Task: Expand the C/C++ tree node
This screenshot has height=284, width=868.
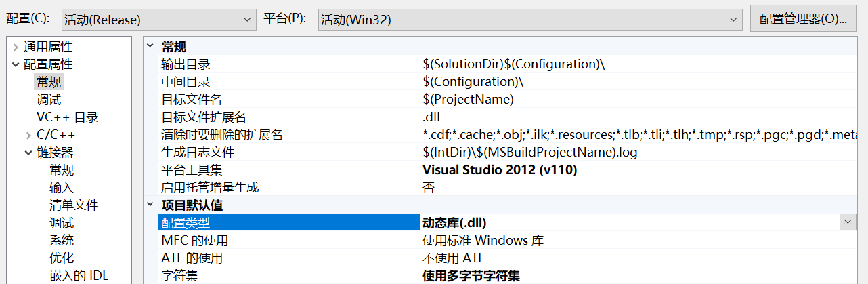Action: pyautogui.click(x=28, y=136)
